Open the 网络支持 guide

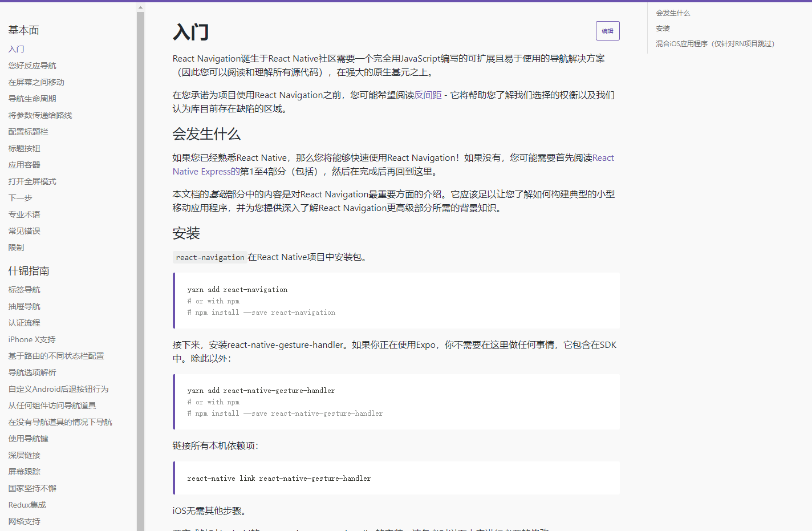24,521
